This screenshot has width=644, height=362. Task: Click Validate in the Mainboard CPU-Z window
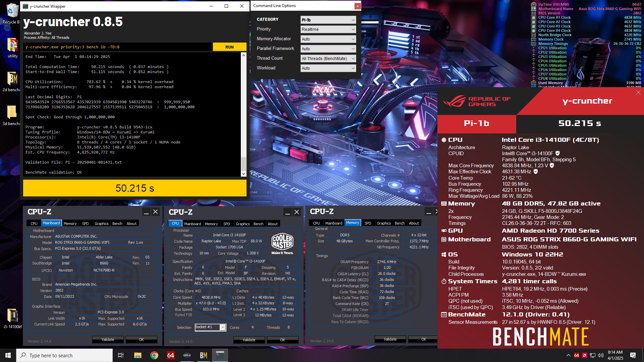108,340
